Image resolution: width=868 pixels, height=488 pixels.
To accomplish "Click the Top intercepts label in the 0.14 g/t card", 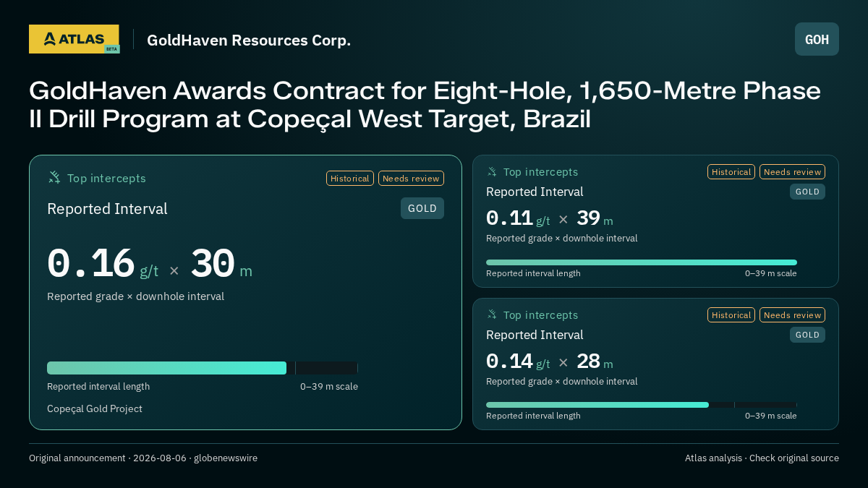I will pos(540,315).
